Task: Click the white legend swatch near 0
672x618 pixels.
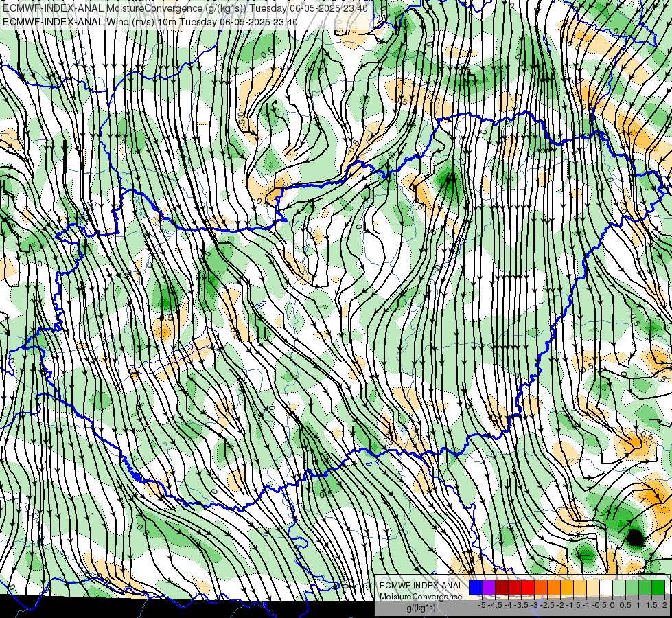Action: (x=606, y=587)
